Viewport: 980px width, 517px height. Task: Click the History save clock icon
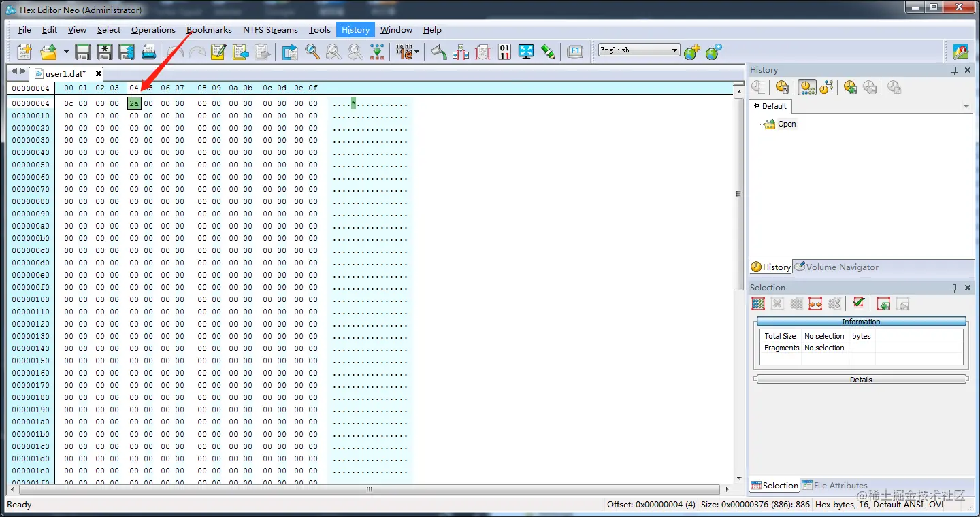(851, 87)
